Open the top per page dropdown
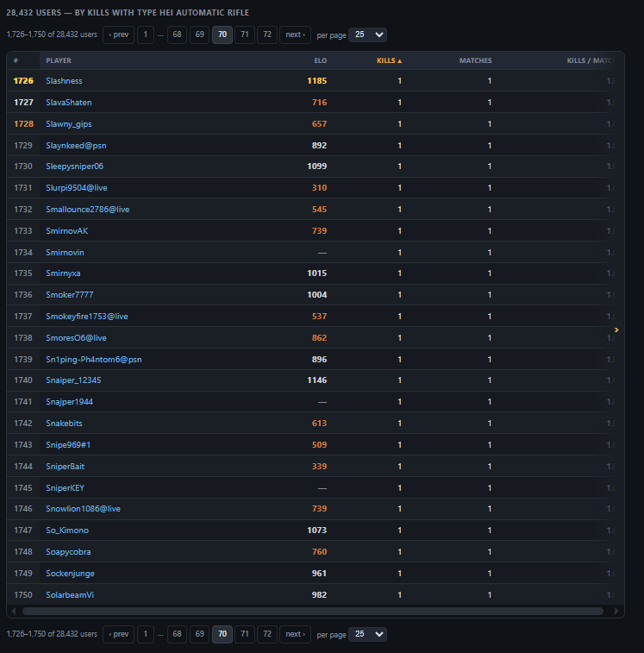Image resolution: width=644 pixels, height=653 pixels. [x=367, y=35]
